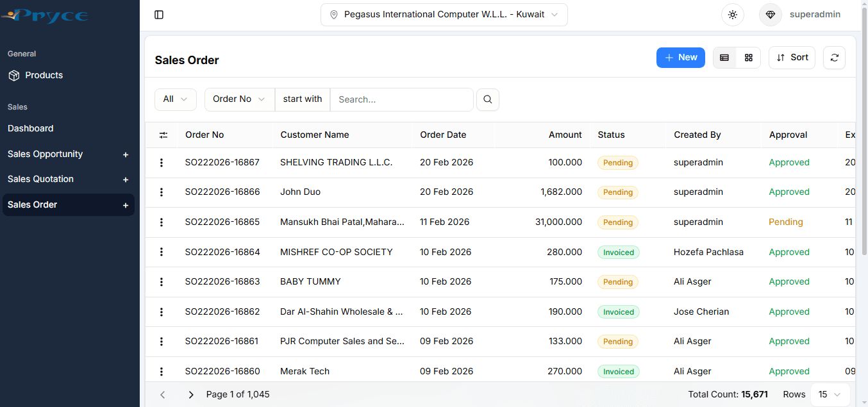
Task: Switch back to list view toggle
Action: pyautogui.click(x=724, y=57)
